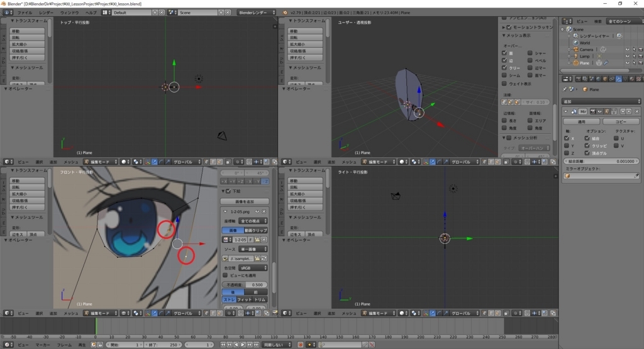644x349 pixels.
Task: Adjust 不透明度 opacity slider 0.500
Action: (x=245, y=284)
